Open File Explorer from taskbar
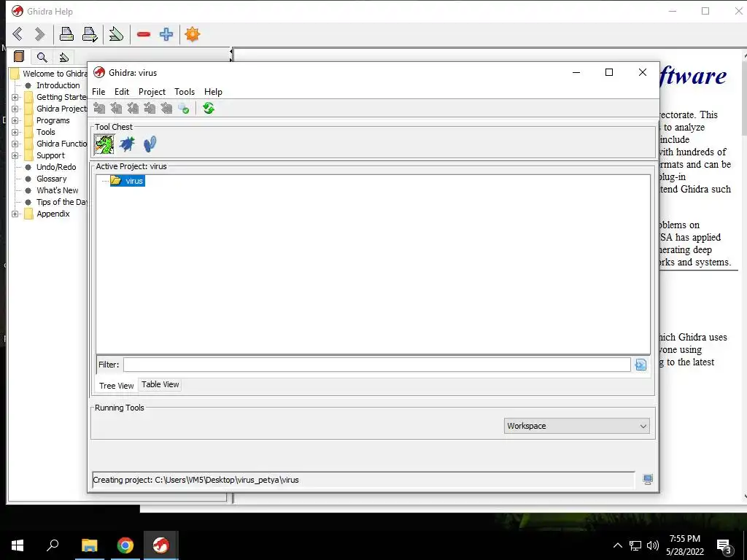Viewport: 747px width, 560px height. (x=89, y=545)
